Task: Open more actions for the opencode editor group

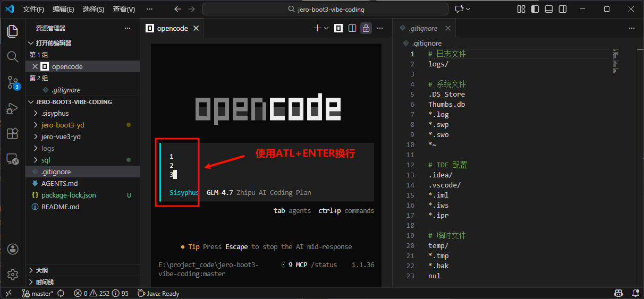Action: coord(380,28)
